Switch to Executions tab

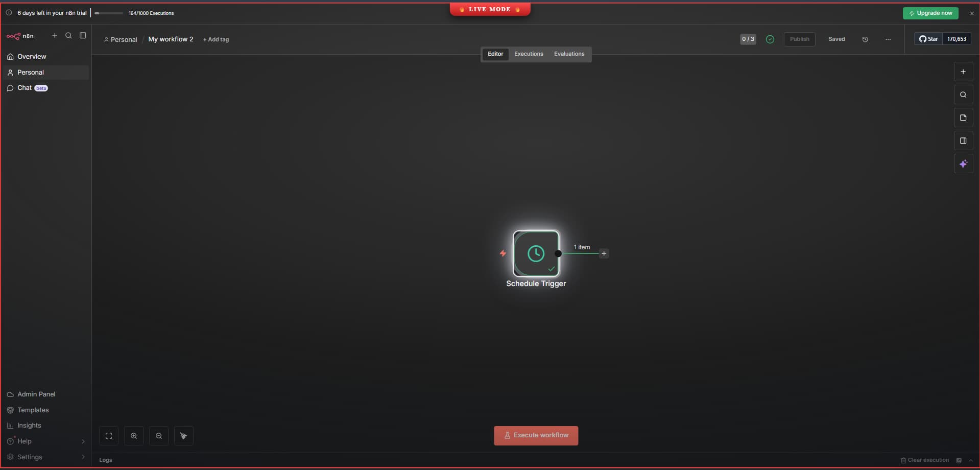point(529,54)
